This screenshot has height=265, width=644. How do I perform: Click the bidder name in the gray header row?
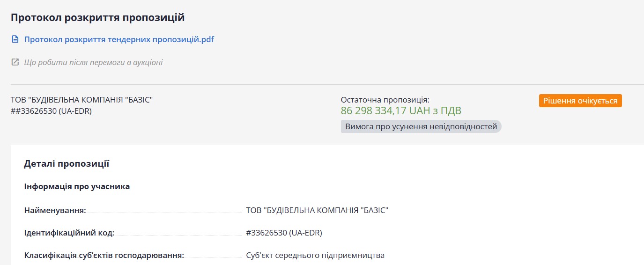[x=82, y=100]
